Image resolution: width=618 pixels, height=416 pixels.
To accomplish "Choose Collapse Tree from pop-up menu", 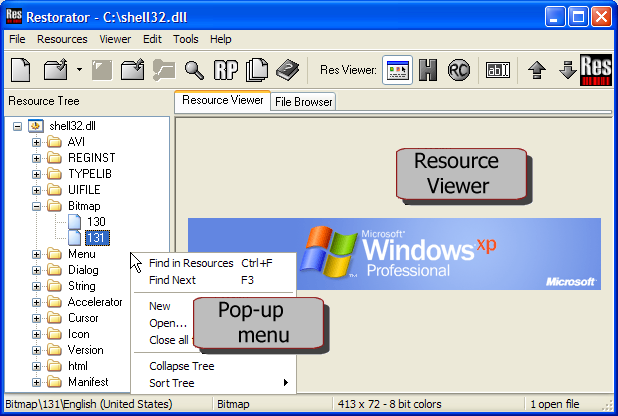I will [x=181, y=366].
